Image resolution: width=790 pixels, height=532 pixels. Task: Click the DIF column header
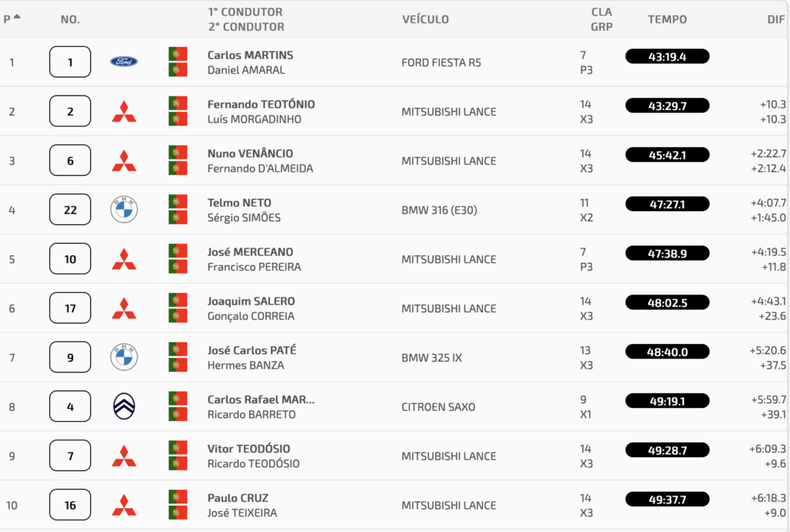point(776,19)
